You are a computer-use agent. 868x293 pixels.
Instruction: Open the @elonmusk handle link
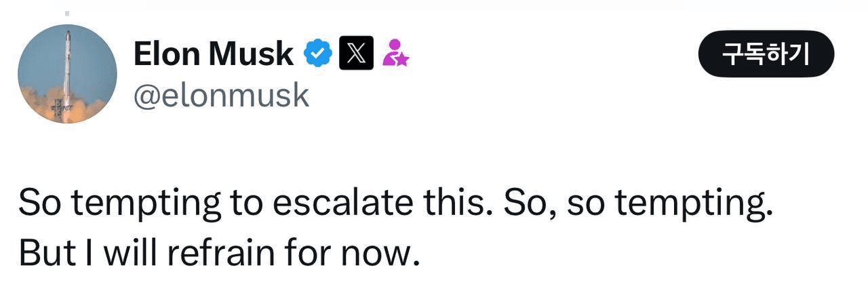pyautogui.click(x=221, y=96)
